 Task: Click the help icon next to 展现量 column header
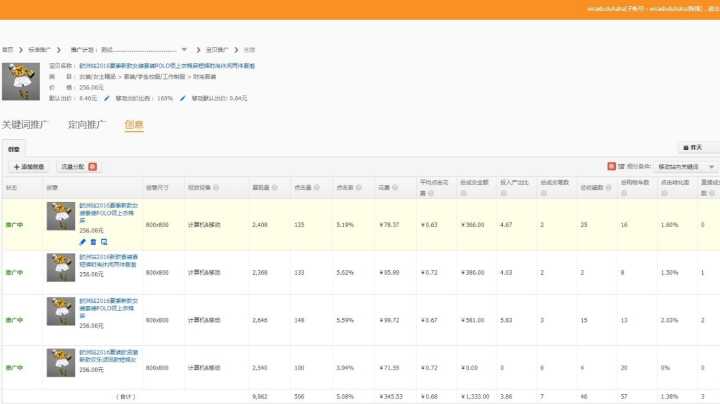(274, 187)
